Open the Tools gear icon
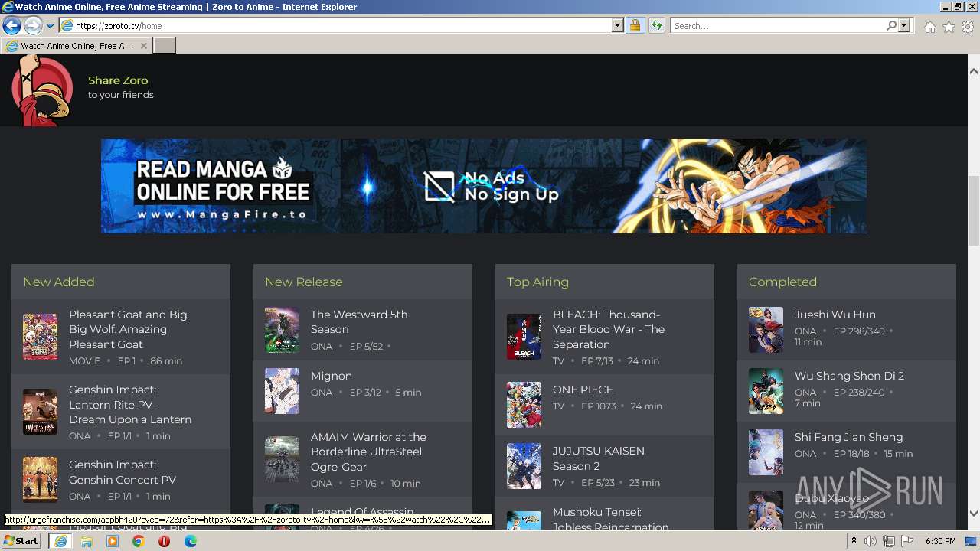Image resolution: width=980 pixels, height=551 pixels. coord(968,27)
